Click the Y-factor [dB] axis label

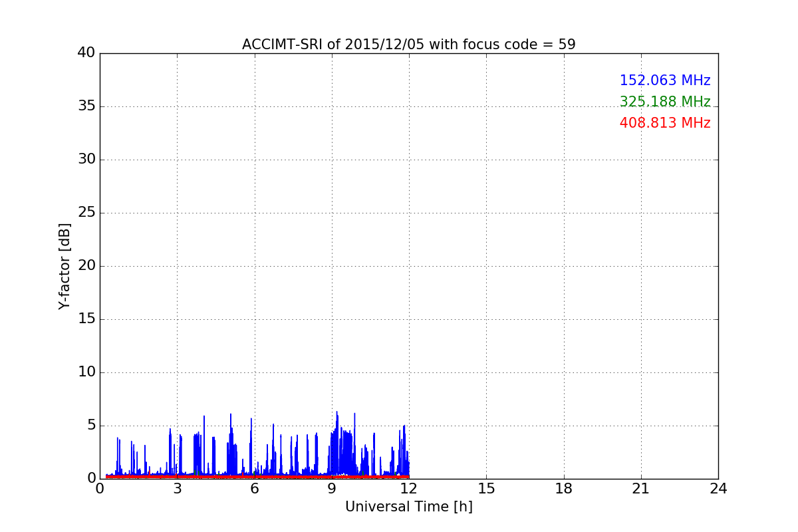point(65,266)
